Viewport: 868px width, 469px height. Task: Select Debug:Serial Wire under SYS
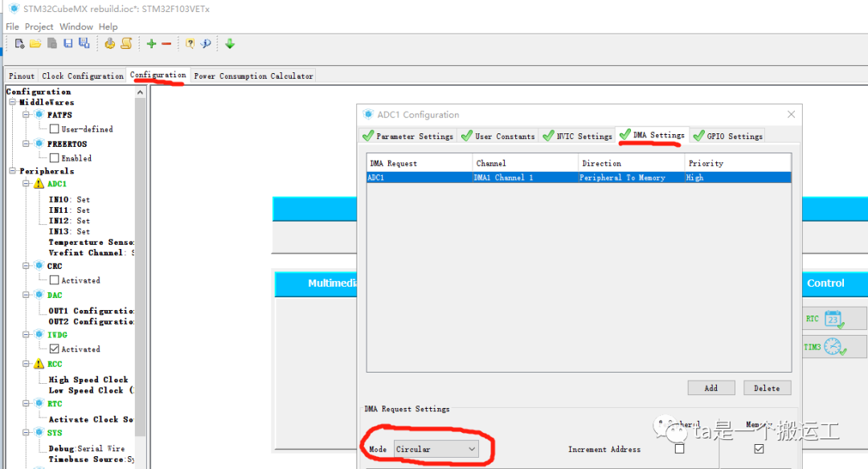[86, 449]
